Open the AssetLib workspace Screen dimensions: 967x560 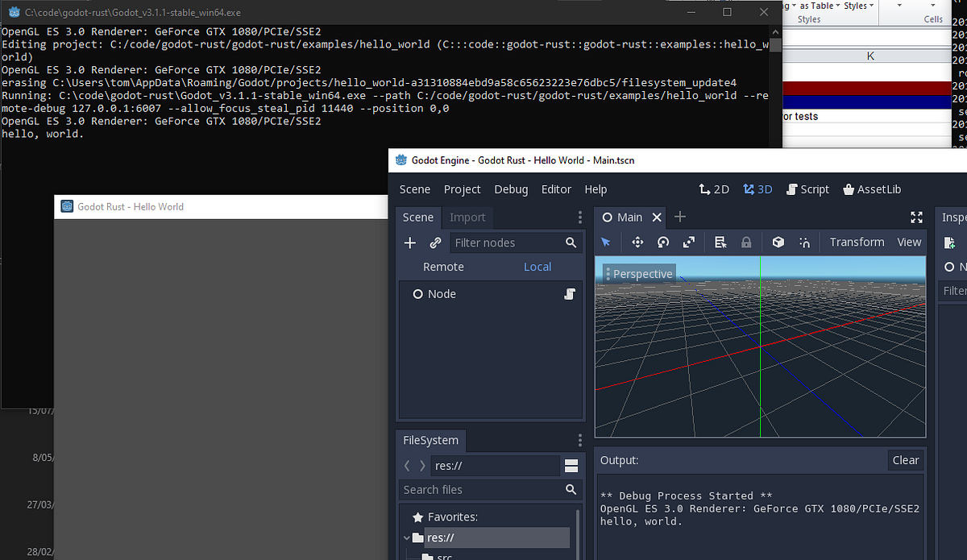click(x=872, y=189)
